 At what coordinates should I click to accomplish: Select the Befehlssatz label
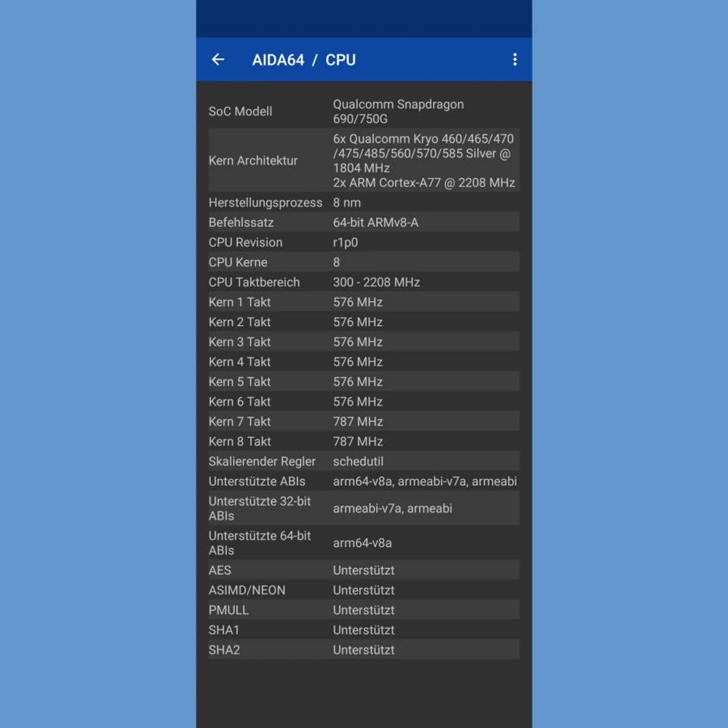241,223
